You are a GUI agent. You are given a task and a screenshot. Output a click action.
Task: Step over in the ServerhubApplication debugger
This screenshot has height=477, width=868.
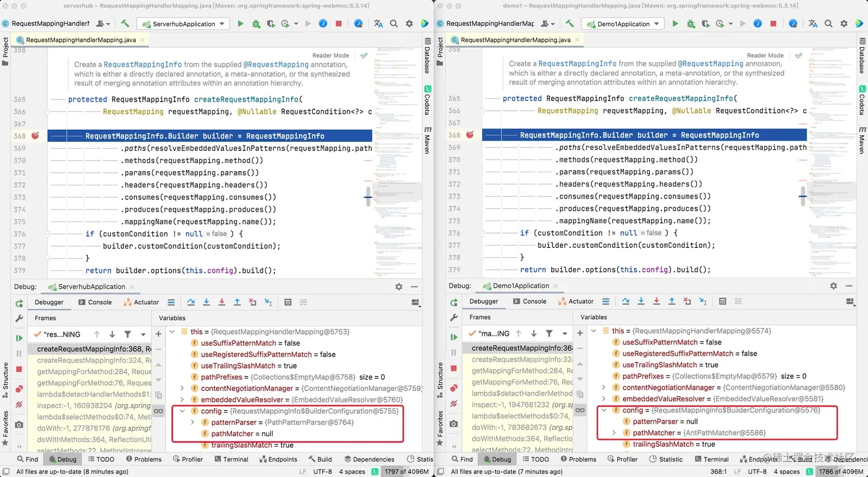191,302
